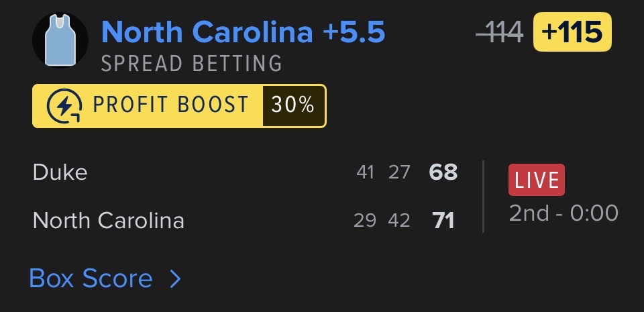This screenshot has height=312, width=644.
Task: Select North Carolina's second-half score of 42
Action: point(399,220)
